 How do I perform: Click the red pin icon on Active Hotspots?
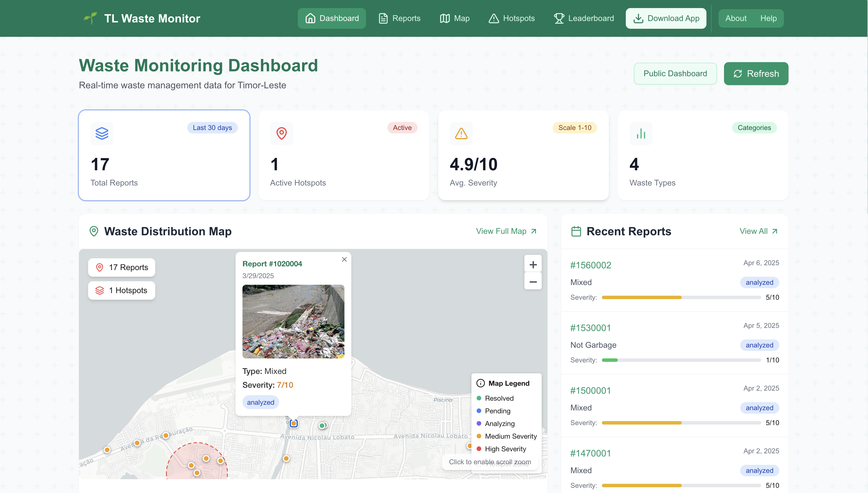tap(281, 133)
